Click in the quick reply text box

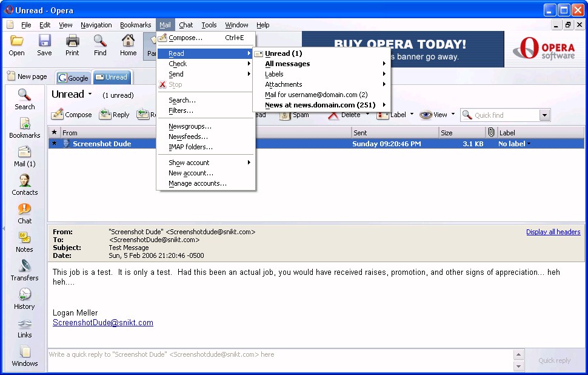click(x=281, y=360)
